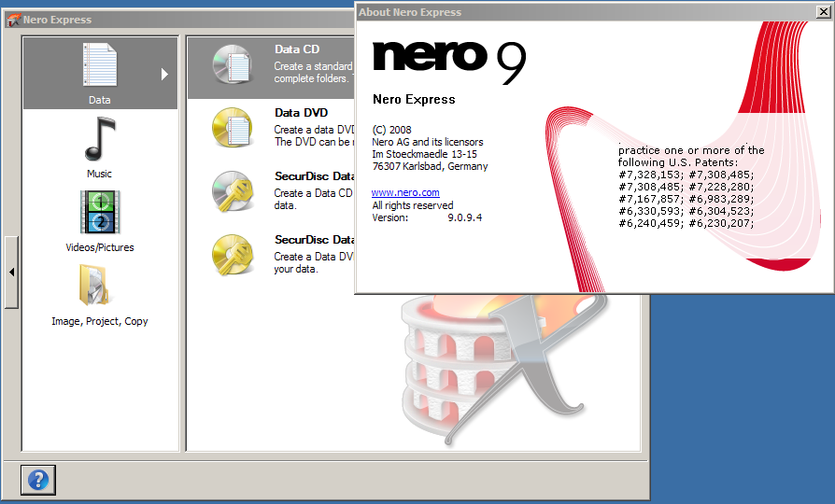Open help with the question mark button
Screen dimensions: 835x504
tap(38, 480)
